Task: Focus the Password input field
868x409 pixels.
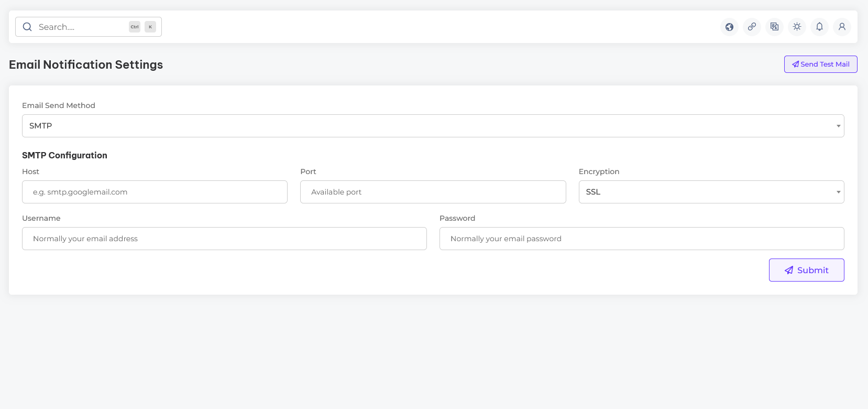Action: 642,239
